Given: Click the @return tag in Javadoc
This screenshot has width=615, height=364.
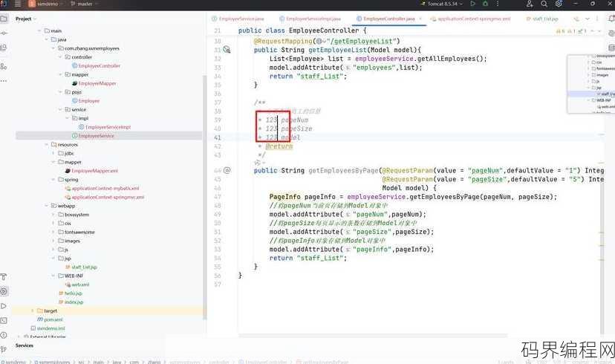Looking at the screenshot, I should tap(279, 146).
